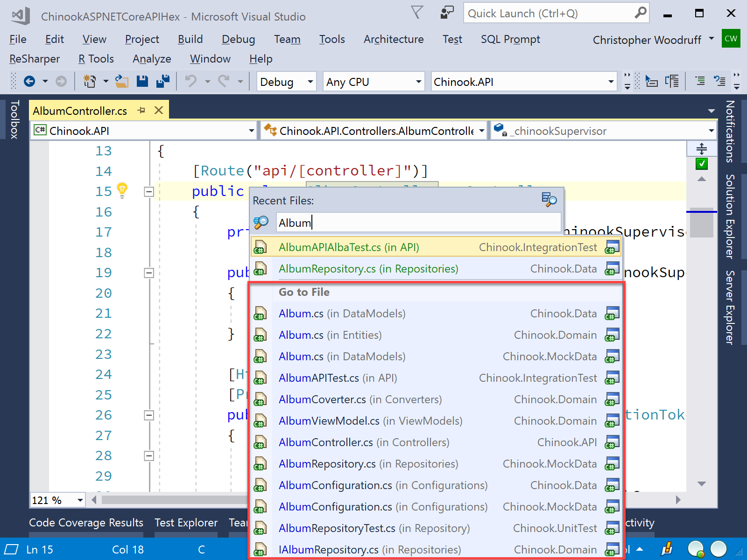Image resolution: width=747 pixels, height=560 pixels.
Task: Open the Toolbox side panel
Action: click(14, 119)
